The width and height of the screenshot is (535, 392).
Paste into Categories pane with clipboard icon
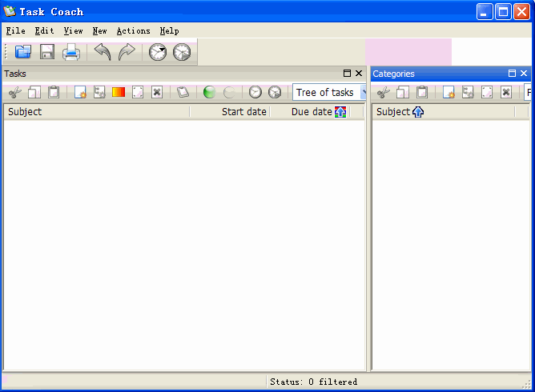coord(422,92)
